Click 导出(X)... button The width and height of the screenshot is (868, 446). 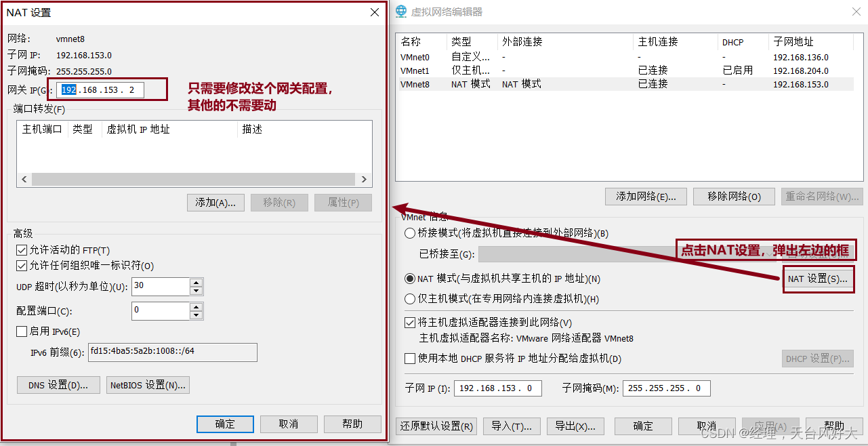point(575,426)
